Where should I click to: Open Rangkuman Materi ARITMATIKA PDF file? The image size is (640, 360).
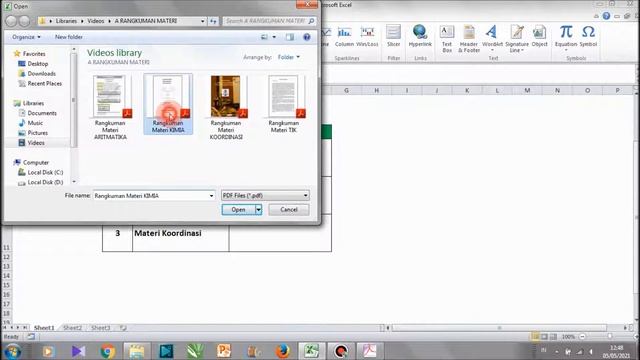coord(110,107)
